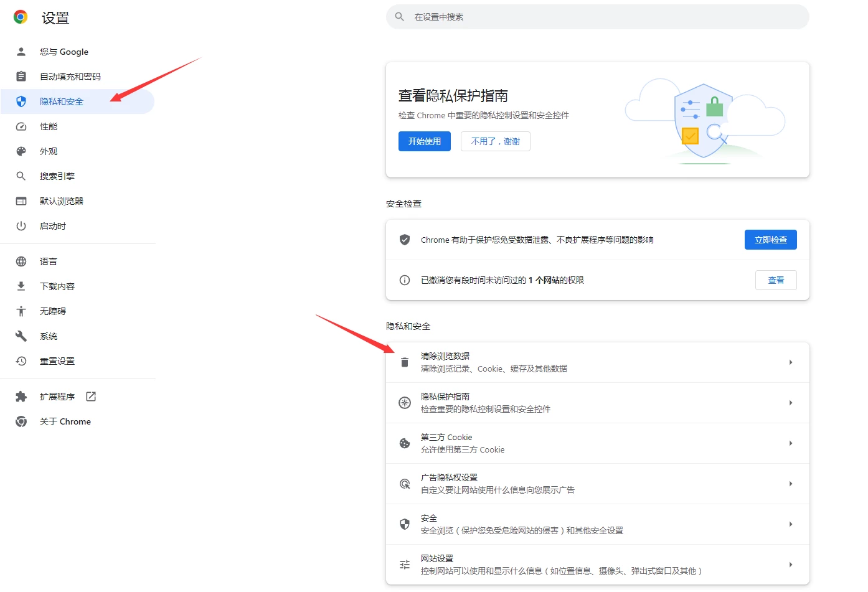Click the globe icon for 语言
The width and height of the screenshot is (868, 592).
pyautogui.click(x=21, y=261)
